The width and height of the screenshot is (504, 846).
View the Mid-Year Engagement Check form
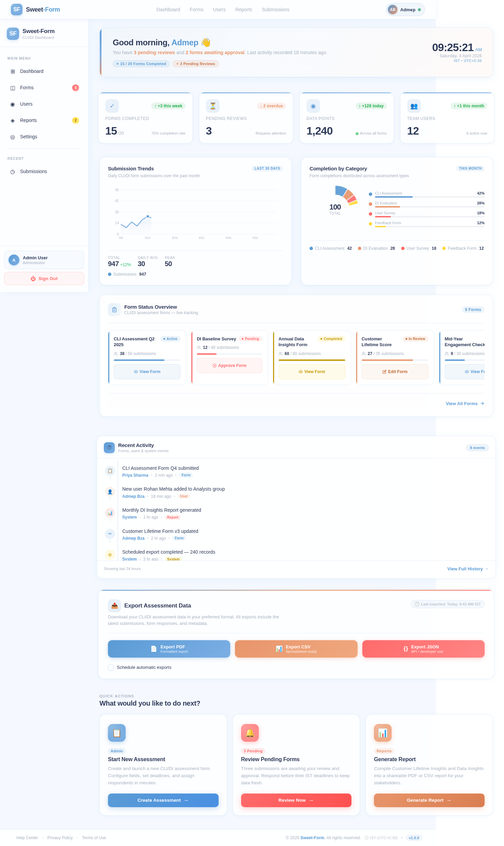point(465,372)
